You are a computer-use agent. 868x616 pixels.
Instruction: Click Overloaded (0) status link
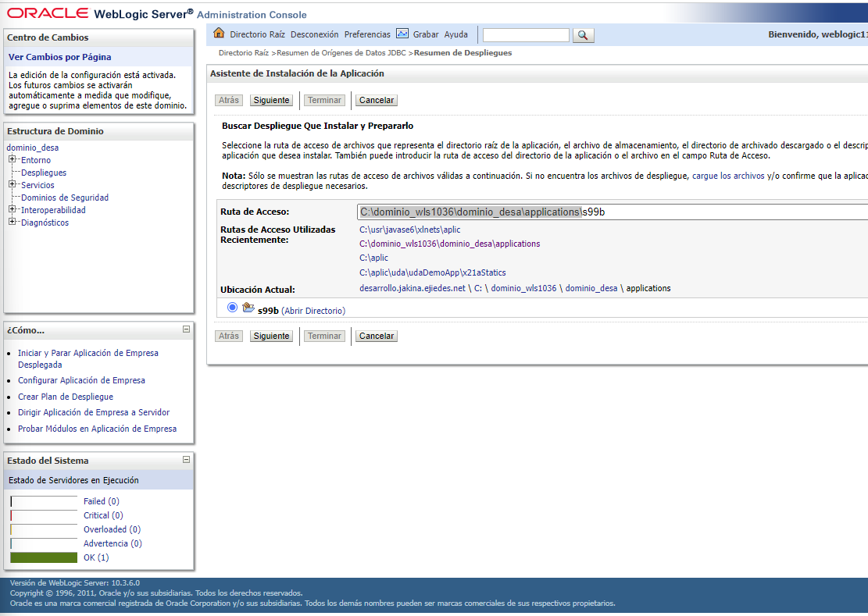coord(112,530)
